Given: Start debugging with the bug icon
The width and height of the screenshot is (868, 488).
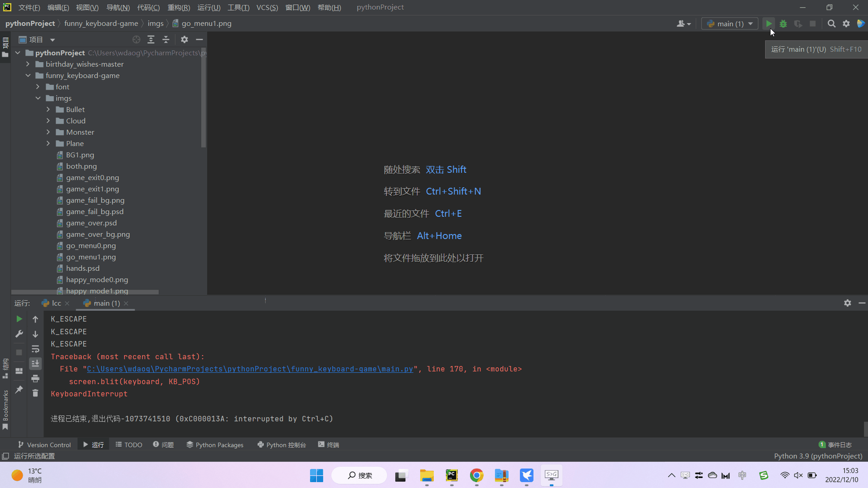Looking at the screenshot, I should click(783, 24).
